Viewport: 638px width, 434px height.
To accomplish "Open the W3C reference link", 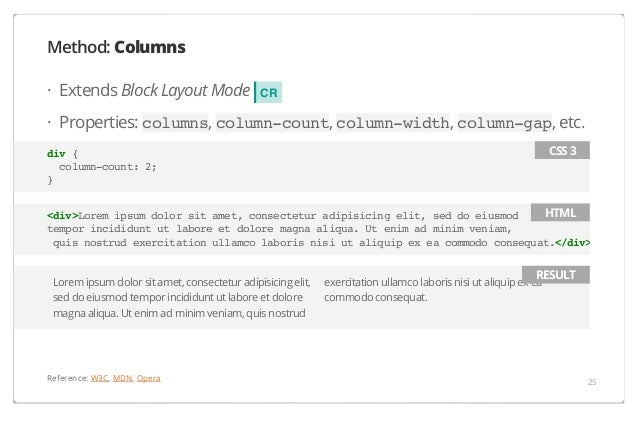I will 99,378.
